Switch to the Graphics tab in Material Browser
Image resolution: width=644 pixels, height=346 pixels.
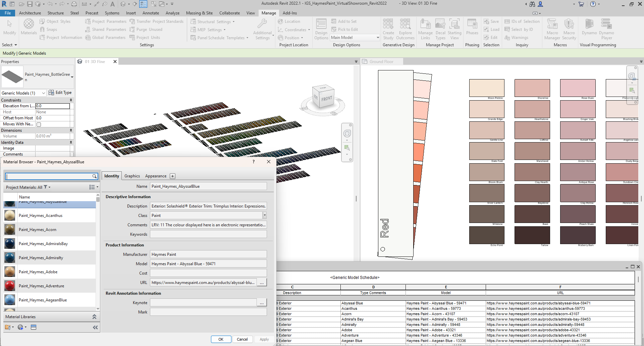click(x=132, y=176)
